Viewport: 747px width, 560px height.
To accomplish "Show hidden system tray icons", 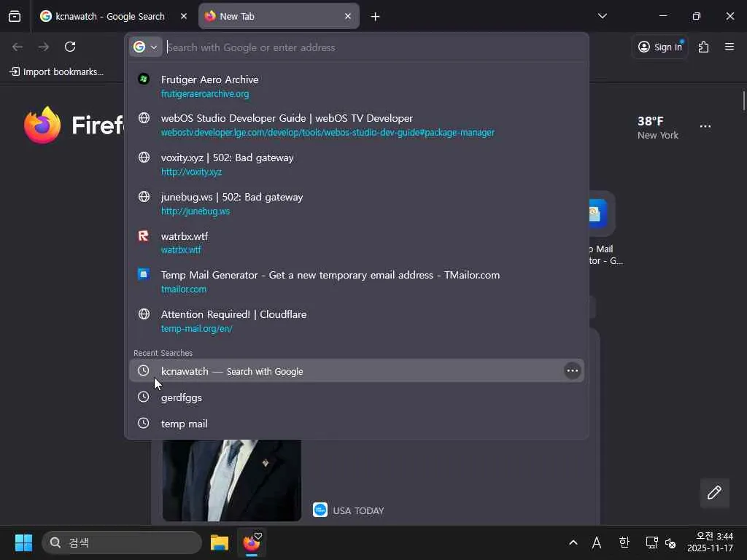I will [573, 542].
